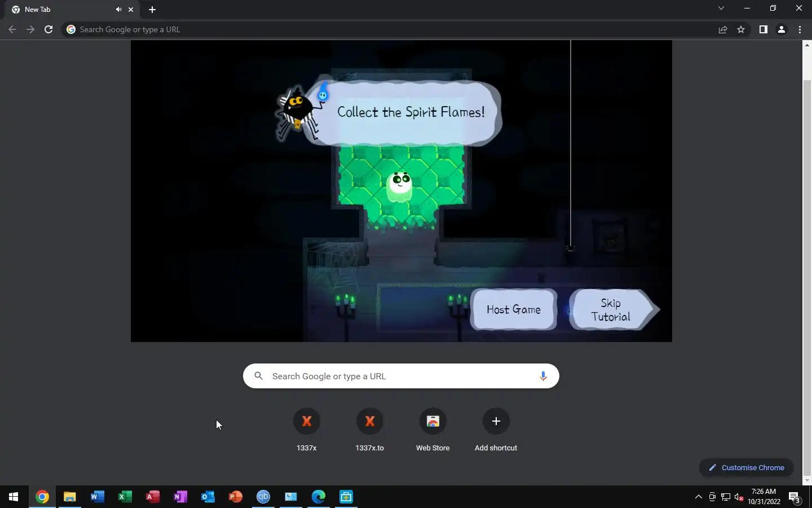The image size is (812, 508).
Task: Start voice search with microphone icon
Action: pos(543,376)
